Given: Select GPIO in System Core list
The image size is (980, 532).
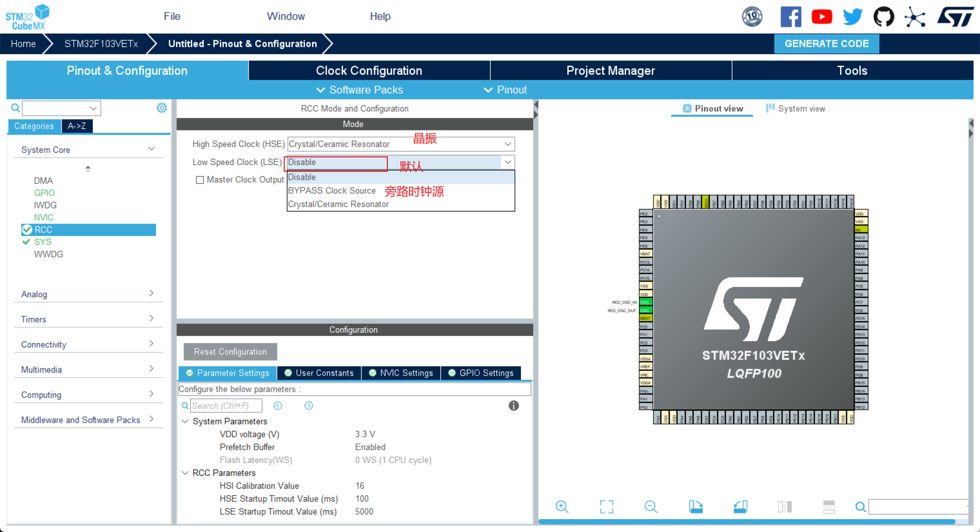Looking at the screenshot, I should (44, 193).
